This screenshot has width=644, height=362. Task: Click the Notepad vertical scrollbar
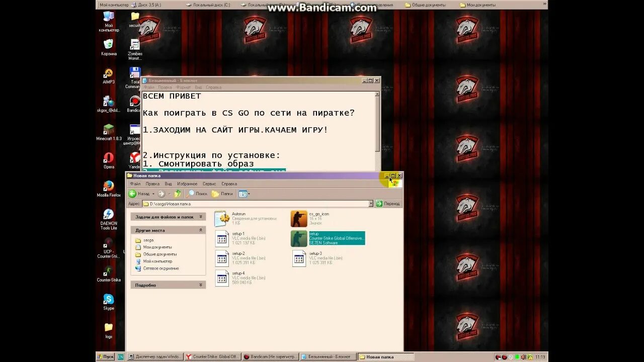[x=377, y=131]
